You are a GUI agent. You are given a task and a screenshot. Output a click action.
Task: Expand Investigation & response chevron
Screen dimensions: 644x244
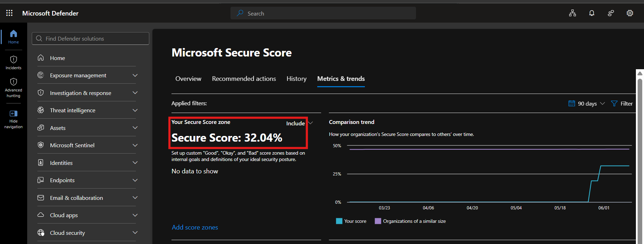coord(135,93)
